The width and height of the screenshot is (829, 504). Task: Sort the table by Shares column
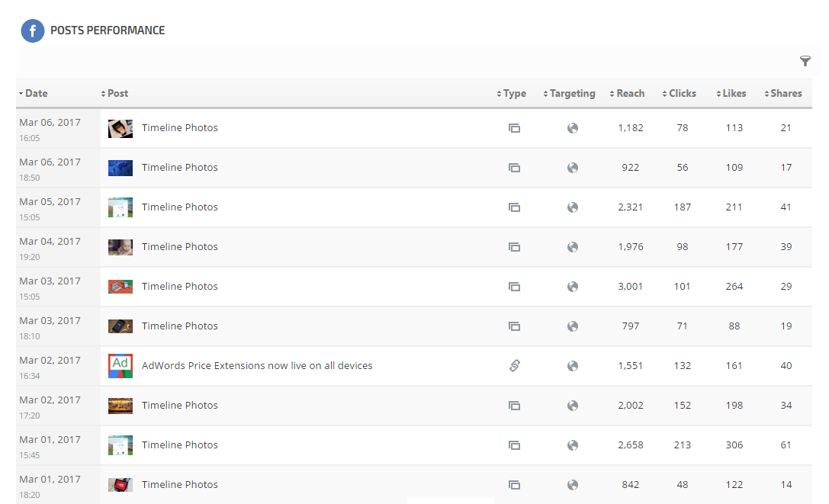[x=786, y=94]
